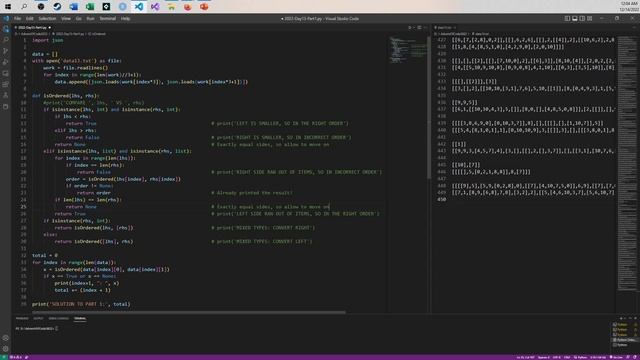Click the 'total = 0' line
Screen dimensions: 640x360
click(x=45, y=256)
